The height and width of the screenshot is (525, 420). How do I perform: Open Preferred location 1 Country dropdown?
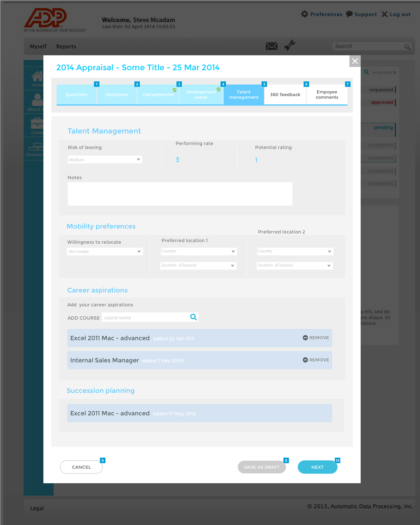pyautogui.click(x=198, y=251)
